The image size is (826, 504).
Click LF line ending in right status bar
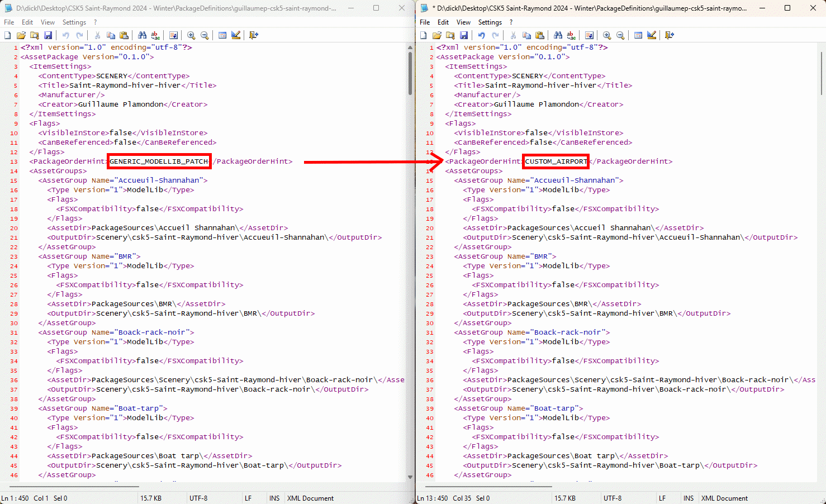(662, 498)
